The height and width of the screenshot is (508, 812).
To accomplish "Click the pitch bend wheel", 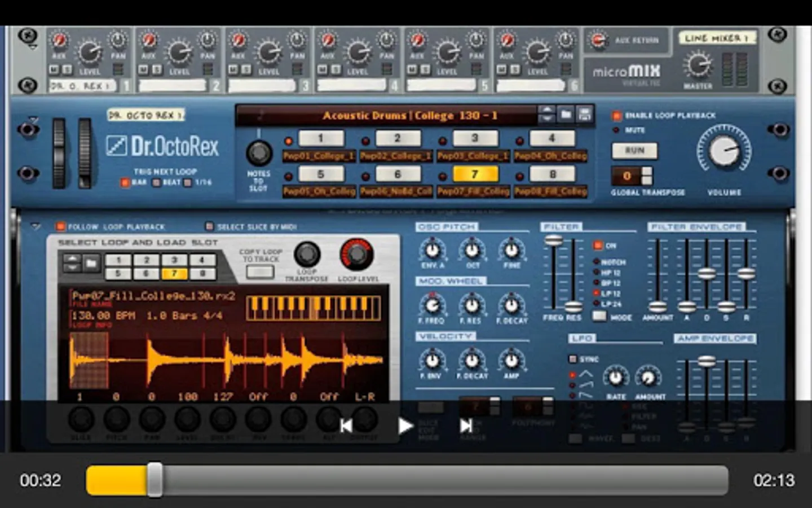I will pyautogui.click(x=59, y=153).
